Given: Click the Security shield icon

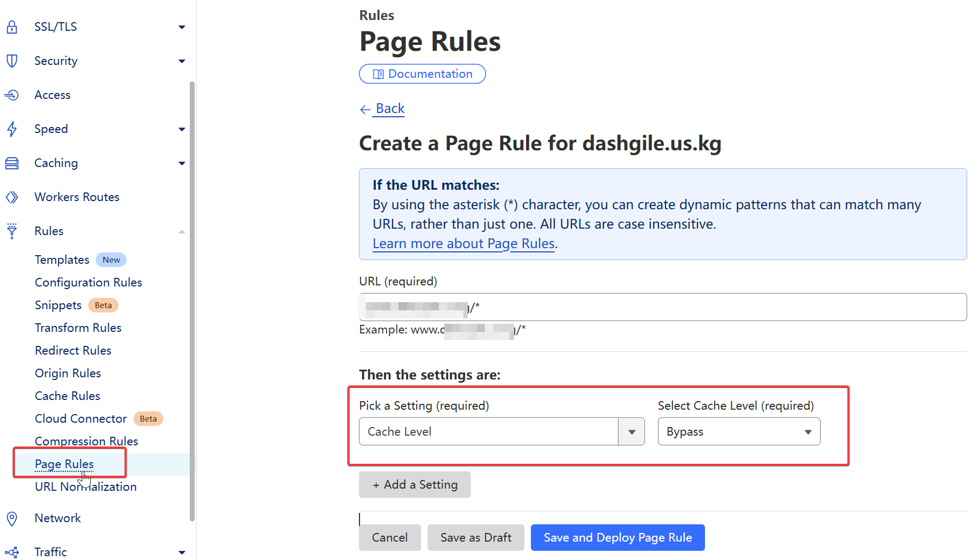Looking at the screenshot, I should [x=12, y=61].
